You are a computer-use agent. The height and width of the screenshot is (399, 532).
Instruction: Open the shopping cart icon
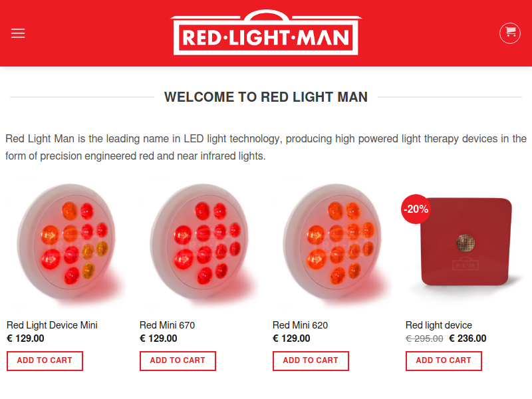tap(509, 33)
